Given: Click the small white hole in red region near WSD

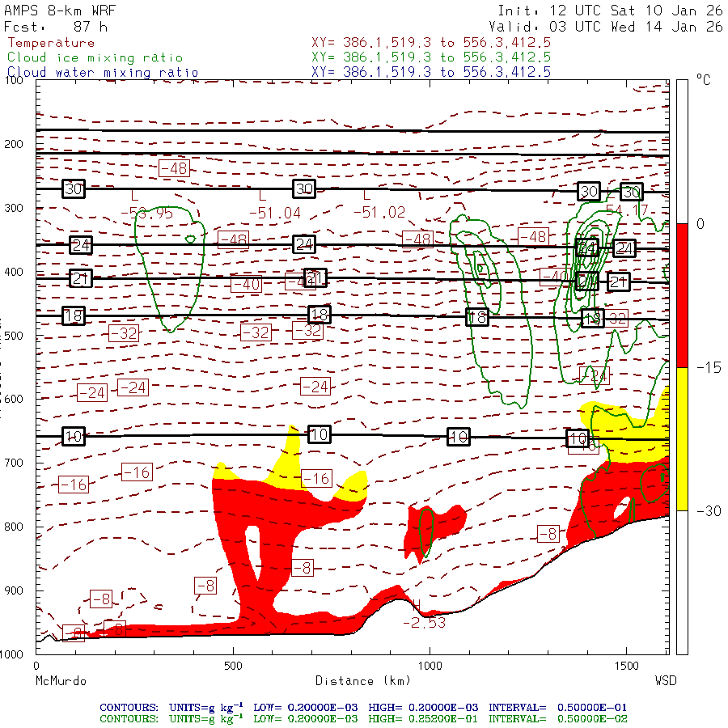Looking at the screenshot, I should click(x=622, y=509).
